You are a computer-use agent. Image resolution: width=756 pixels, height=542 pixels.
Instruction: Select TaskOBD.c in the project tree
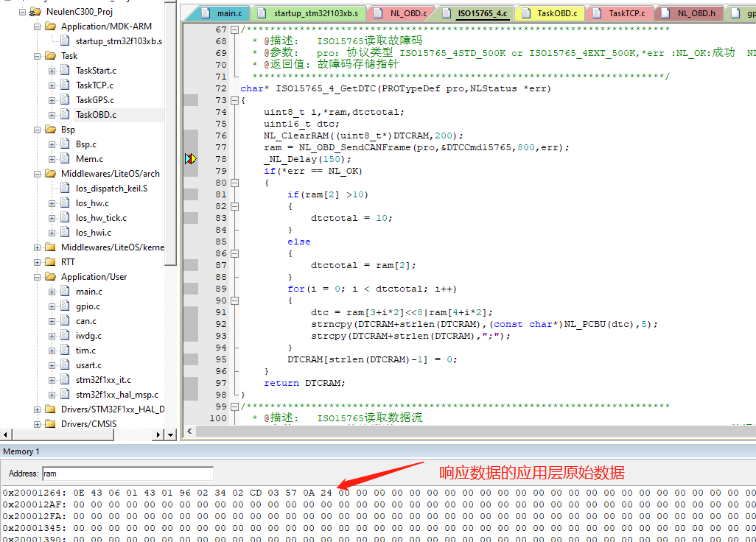pyautogui.click(x=96, y=115)
